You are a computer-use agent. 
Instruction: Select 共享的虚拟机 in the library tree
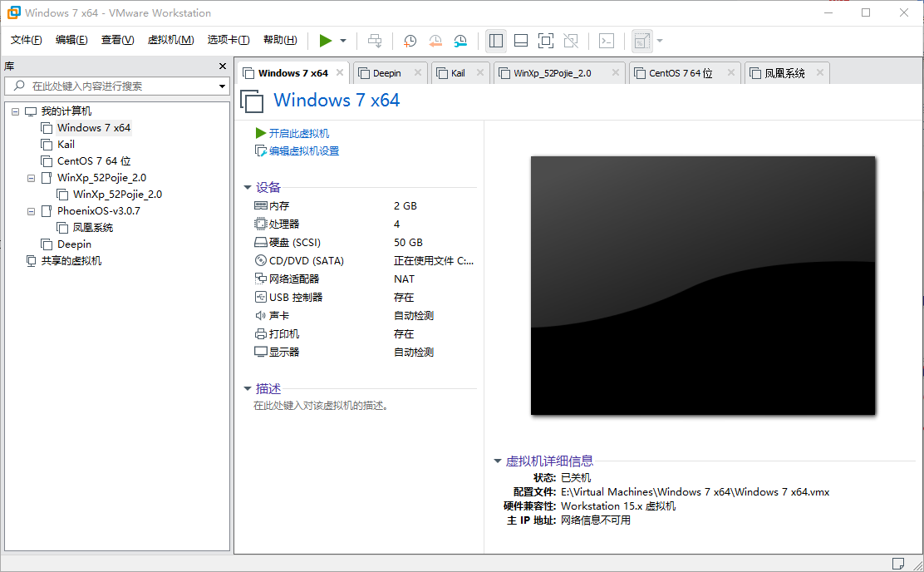[71, 261]
